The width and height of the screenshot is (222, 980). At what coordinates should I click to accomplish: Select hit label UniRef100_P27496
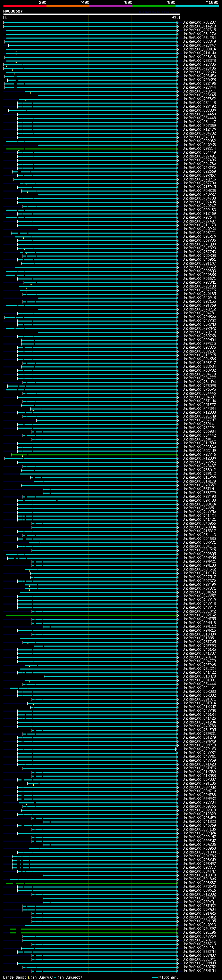click(x=199, y=160)
